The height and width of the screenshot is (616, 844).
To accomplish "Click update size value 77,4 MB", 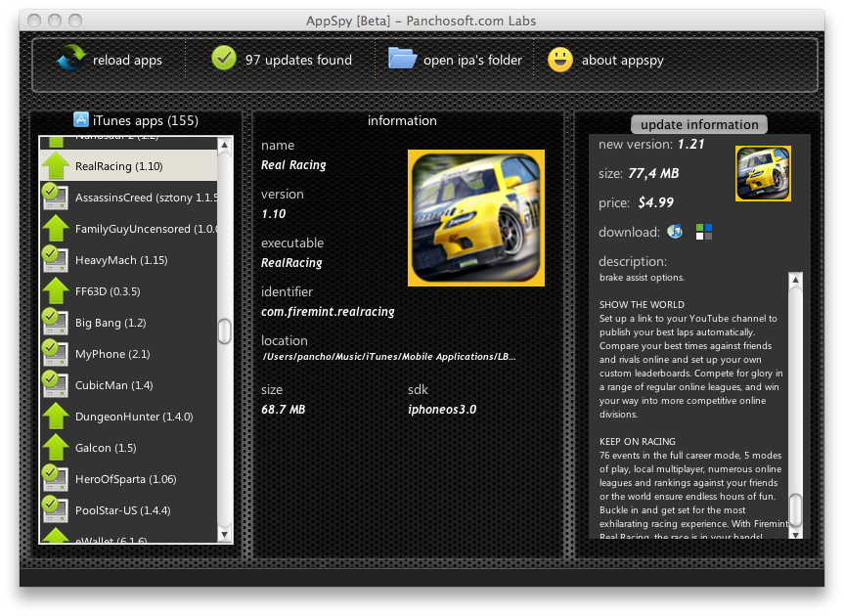I will pos(653,173).
